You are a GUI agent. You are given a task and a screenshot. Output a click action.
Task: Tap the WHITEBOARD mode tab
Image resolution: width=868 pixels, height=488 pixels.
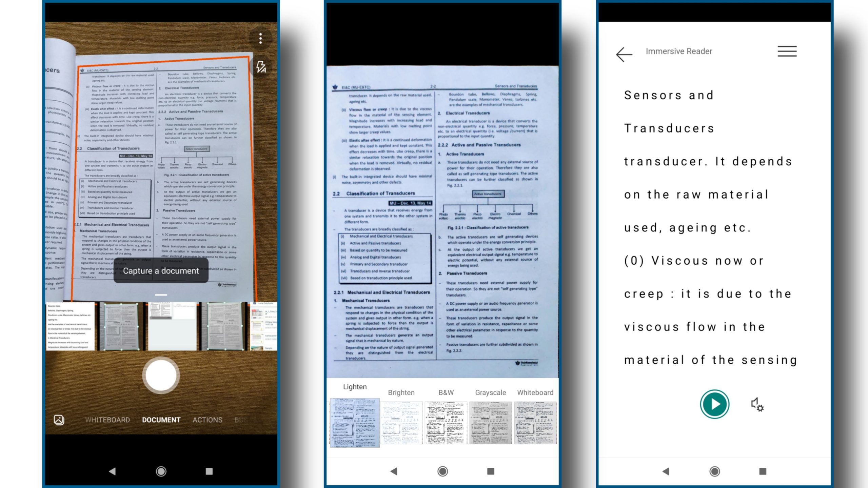[x=107, y=420]
